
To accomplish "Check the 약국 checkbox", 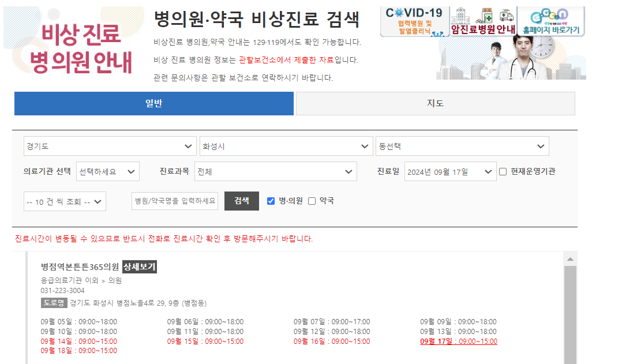I will point(312,201).
